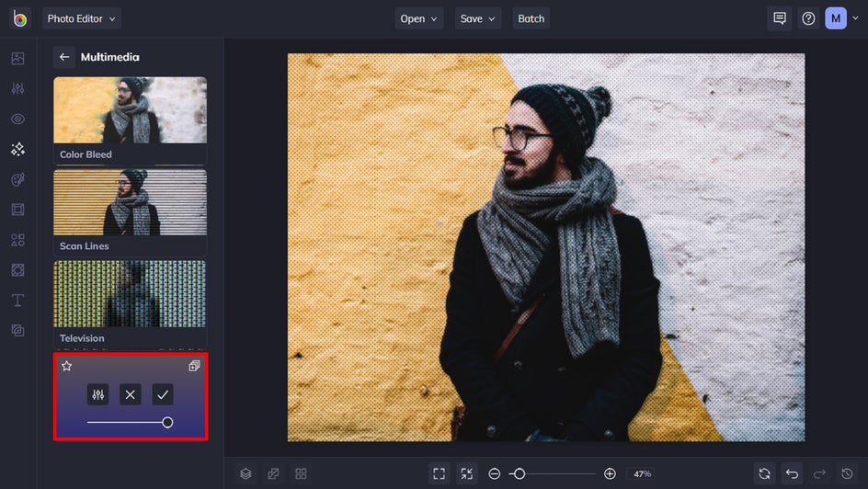The width and height of the screenshot is (868, 489).
Task: Open the Photo Editor dropdown
Action: (x=81, y=18)
